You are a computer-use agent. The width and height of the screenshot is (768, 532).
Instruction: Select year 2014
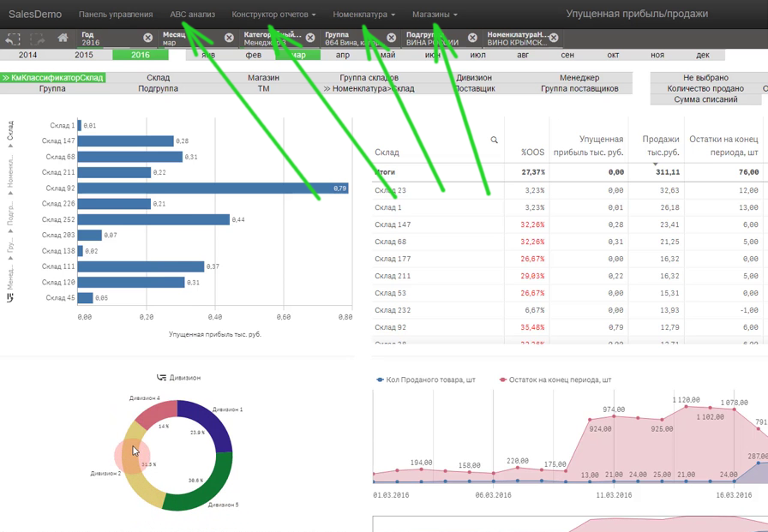click(x=28, y=55)
